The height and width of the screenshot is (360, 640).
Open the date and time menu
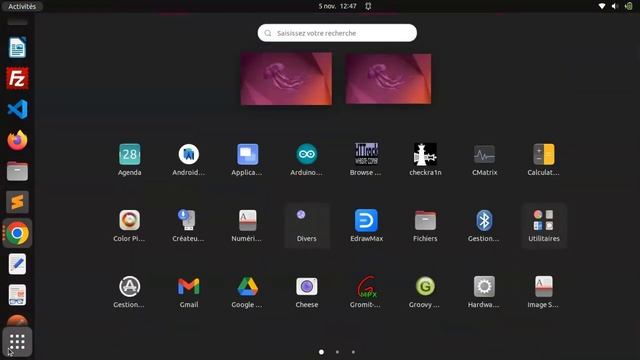337,6
